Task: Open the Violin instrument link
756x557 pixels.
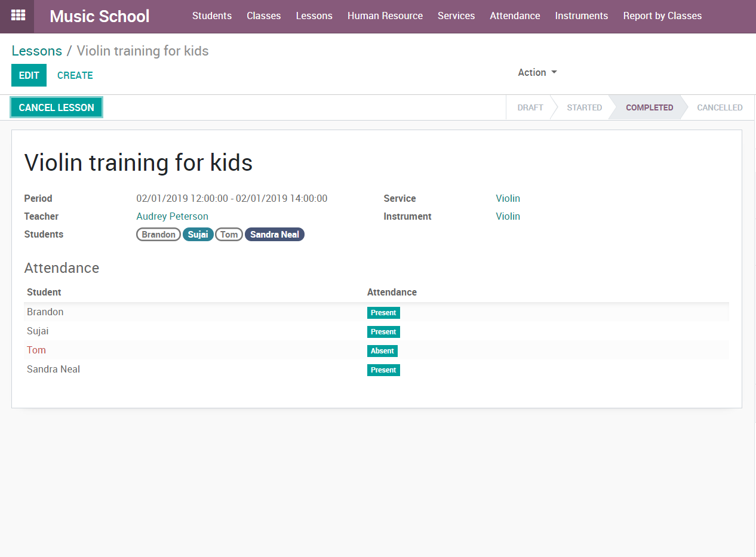Action: pos(508,216)
